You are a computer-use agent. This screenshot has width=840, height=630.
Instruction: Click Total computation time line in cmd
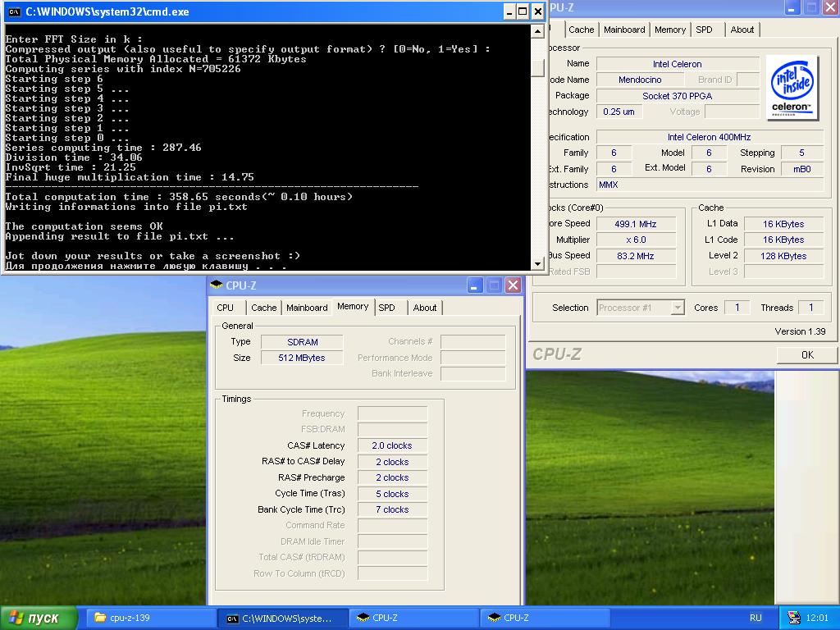pos(179,197)
